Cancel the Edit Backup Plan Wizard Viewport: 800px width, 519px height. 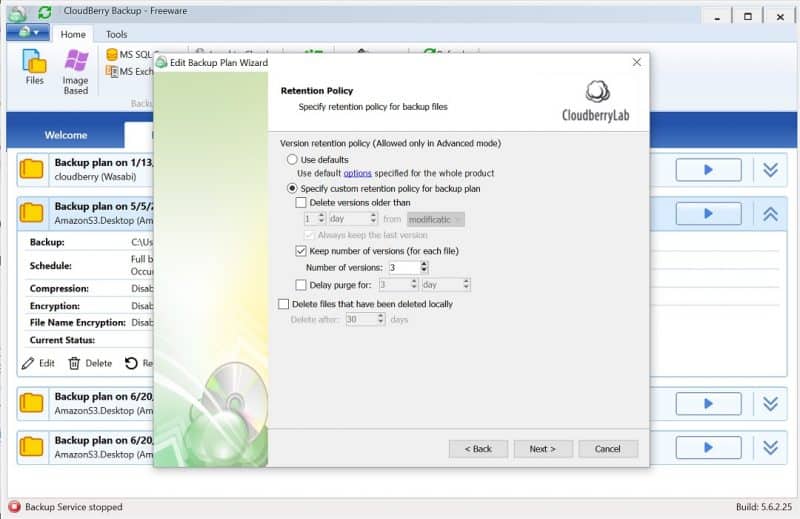[x=608, y=449]
